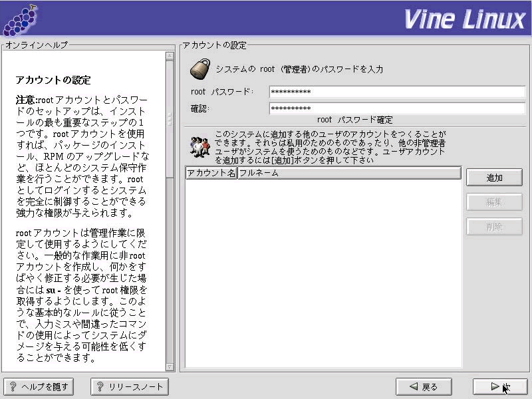Click the su - command text in help
This screenshot has width=532, height=399.
pos(53,290)
